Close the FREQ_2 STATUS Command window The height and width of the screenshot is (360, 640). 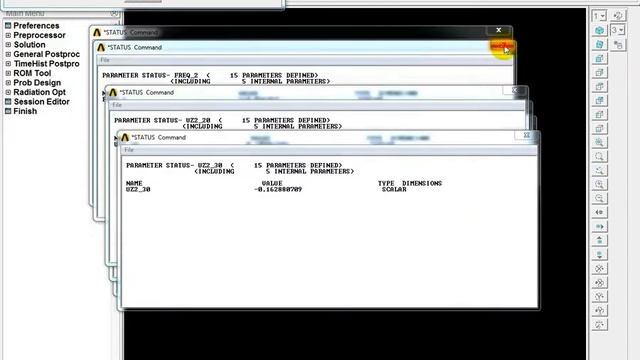(502, 47)
